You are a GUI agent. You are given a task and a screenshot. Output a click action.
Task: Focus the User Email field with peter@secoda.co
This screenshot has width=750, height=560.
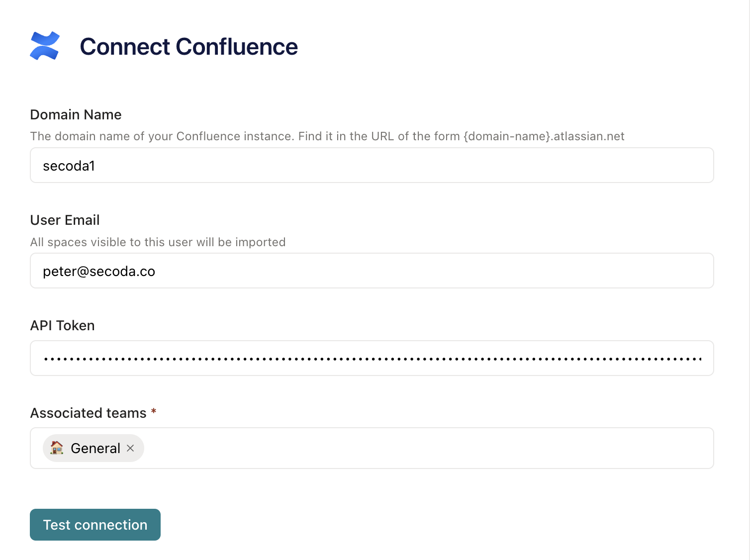tap(372, 271)
